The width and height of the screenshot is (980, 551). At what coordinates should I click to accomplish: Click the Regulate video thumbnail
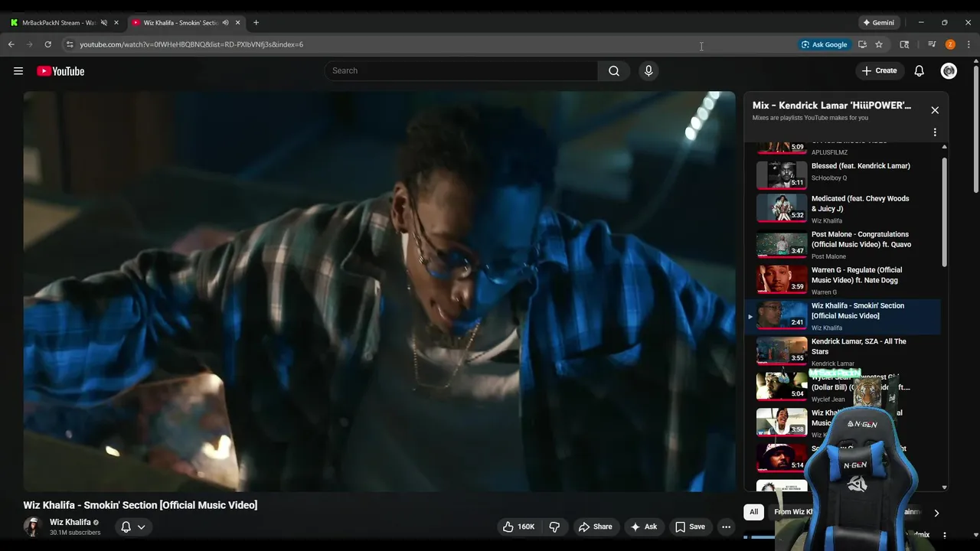pos(782,280)
